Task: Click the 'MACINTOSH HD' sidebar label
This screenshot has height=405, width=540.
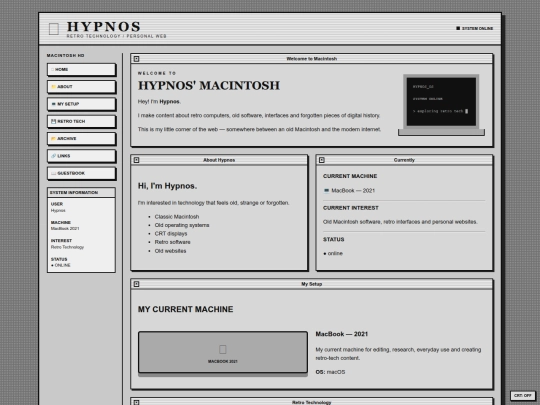Action: pyautogui.click(x=65, y=55)
